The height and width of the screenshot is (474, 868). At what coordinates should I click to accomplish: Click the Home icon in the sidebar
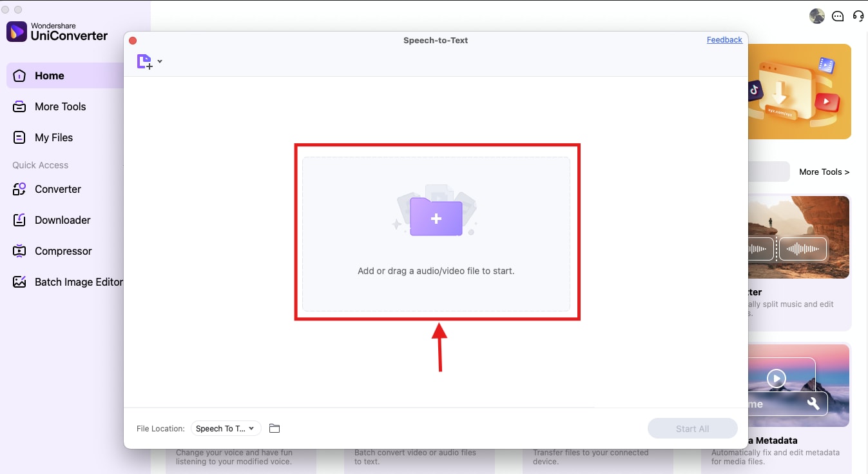coord(19,75)
